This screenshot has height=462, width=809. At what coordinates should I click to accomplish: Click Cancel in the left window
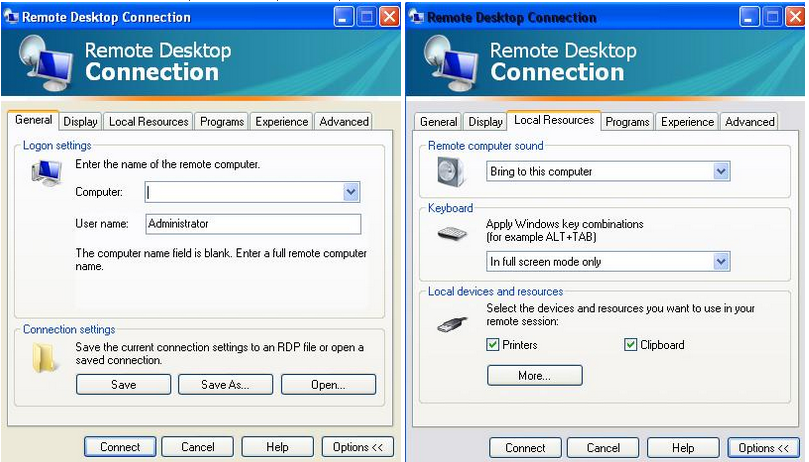pos(198,447)
